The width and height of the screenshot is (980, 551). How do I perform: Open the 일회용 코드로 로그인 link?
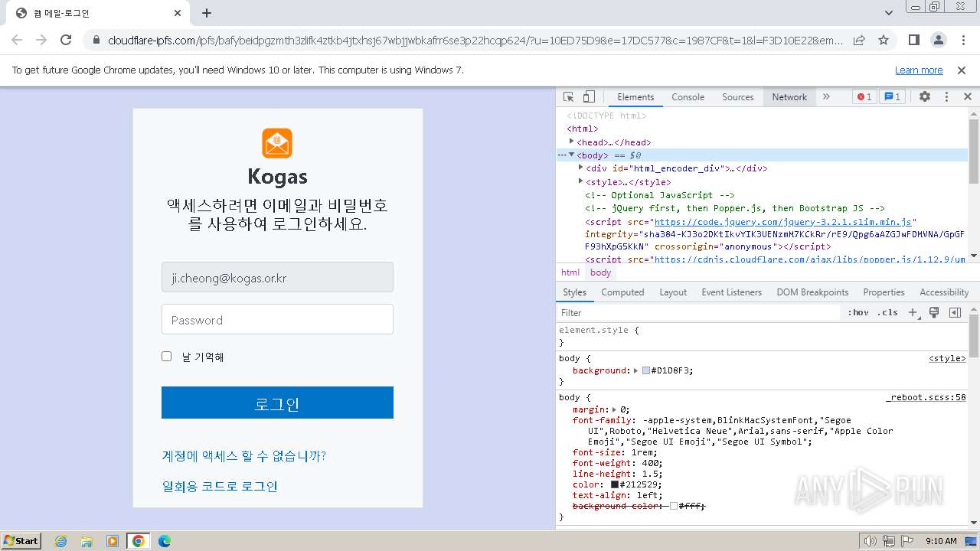pos(220,486)
